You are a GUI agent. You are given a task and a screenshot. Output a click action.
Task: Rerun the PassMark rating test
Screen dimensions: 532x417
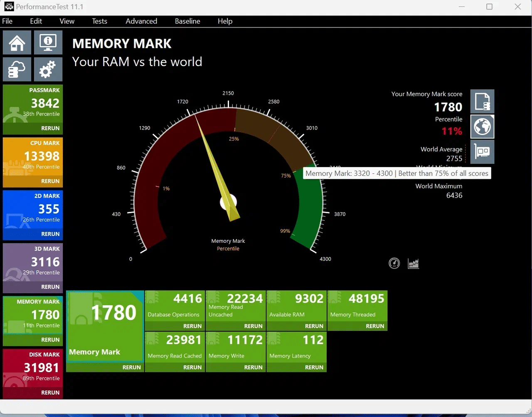pos(50,128)
